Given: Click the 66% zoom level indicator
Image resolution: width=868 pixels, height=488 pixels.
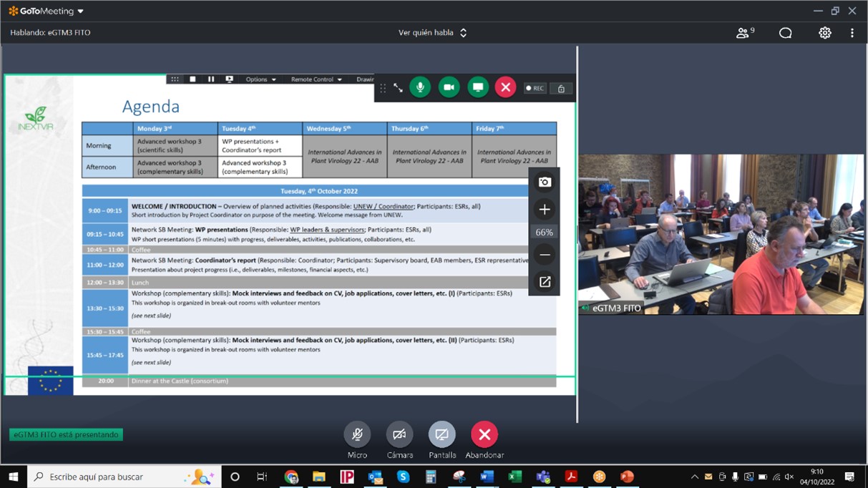Looking at the screenshot, I should pos(545,233).
